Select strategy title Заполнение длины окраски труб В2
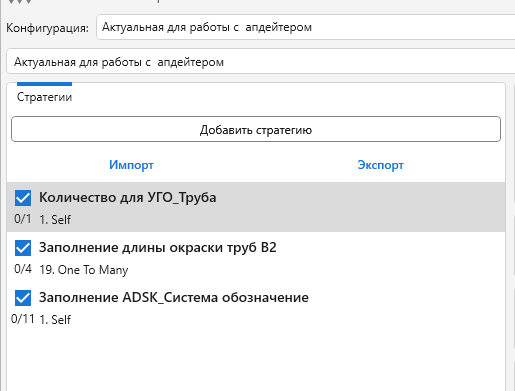515x391 pixels. pyautogui.click(x=158, y=247)
